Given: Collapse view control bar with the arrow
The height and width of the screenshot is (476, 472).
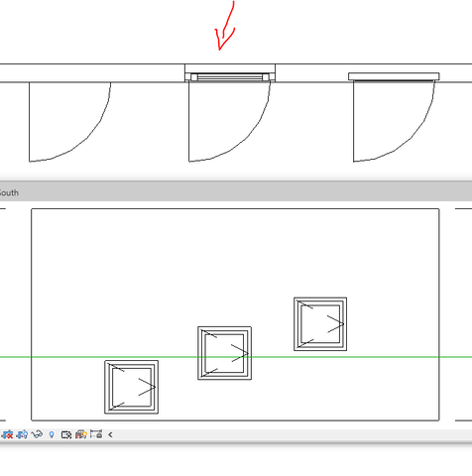Looking at the screenshot, I should coord(110,434).
